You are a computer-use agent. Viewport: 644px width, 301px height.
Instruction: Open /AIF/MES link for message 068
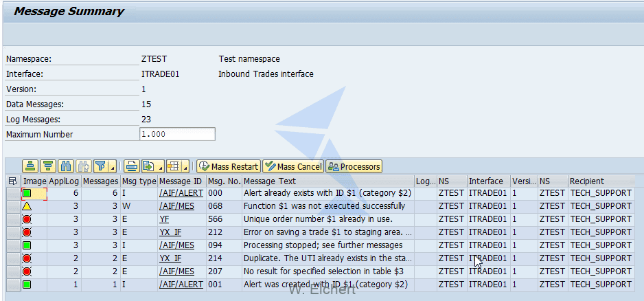[176, 206]
